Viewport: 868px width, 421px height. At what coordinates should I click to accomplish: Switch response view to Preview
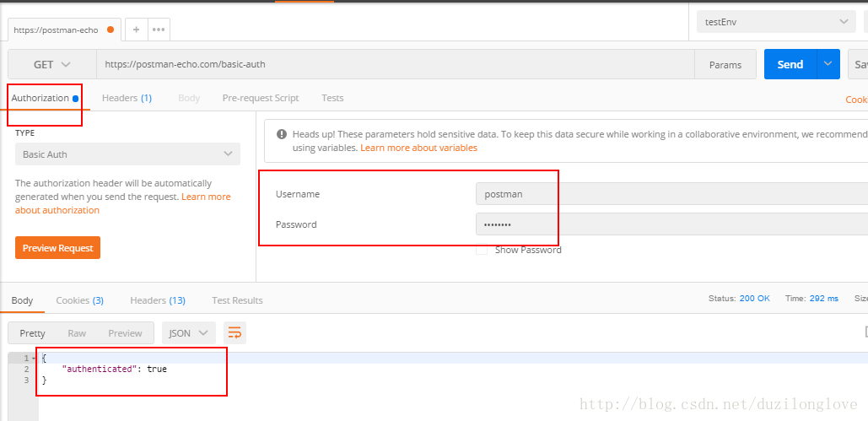[x=125, y=333]
